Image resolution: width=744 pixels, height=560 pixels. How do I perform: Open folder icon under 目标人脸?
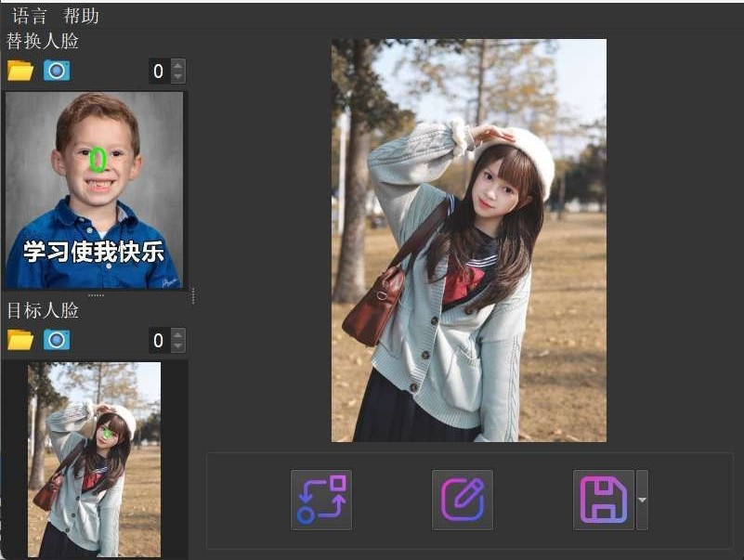(20, 340)
